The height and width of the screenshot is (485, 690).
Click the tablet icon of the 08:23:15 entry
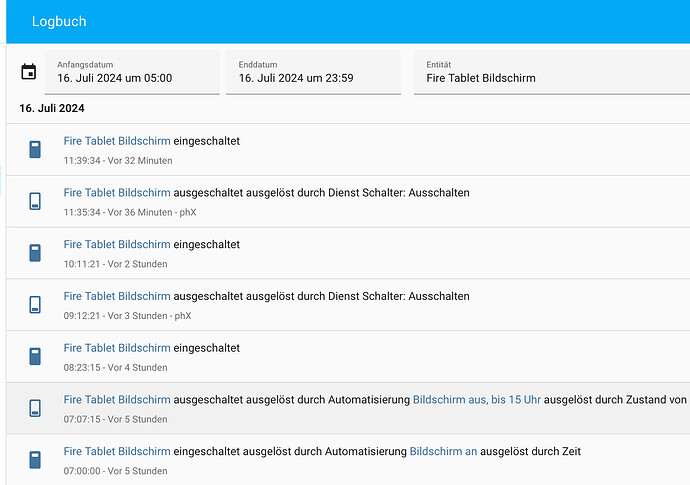tap(35, 356)
